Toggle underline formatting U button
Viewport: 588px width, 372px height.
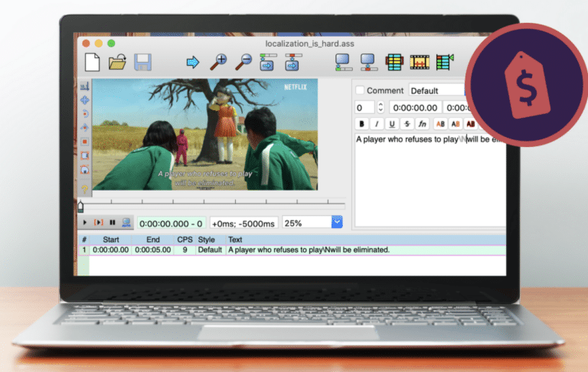[x=392, y=124]
